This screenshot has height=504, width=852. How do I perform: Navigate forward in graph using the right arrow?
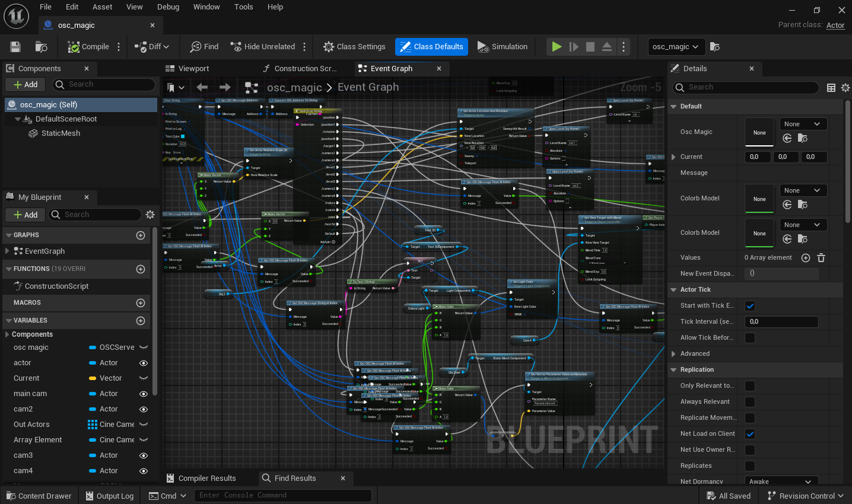225,88
